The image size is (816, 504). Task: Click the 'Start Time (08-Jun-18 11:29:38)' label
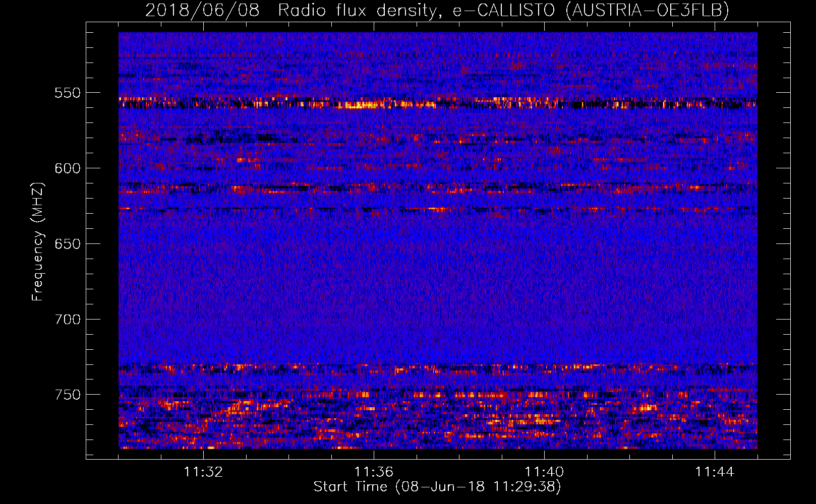437,487
